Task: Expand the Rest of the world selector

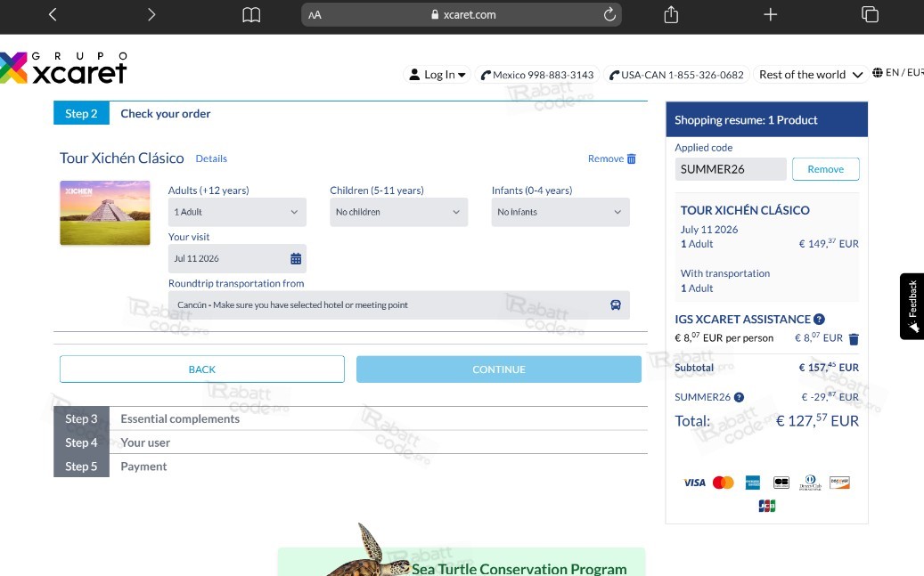Action: pyautogui.click(x=810, y=75)
